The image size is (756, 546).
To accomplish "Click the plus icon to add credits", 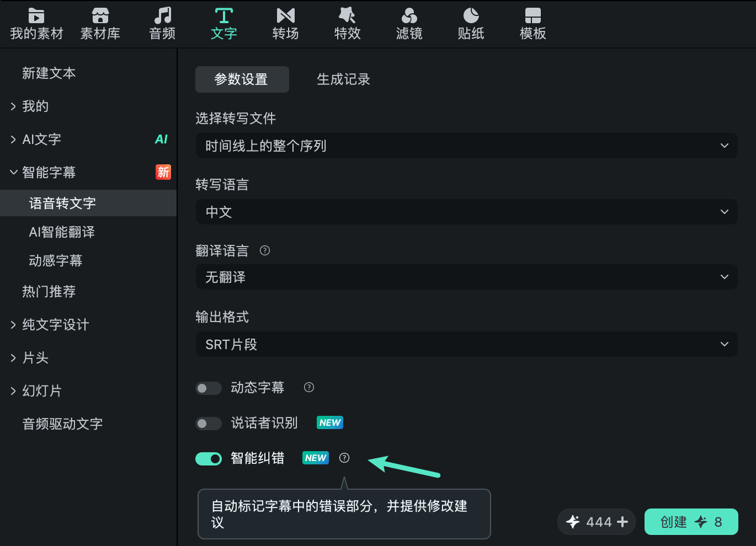I will 622,522.
